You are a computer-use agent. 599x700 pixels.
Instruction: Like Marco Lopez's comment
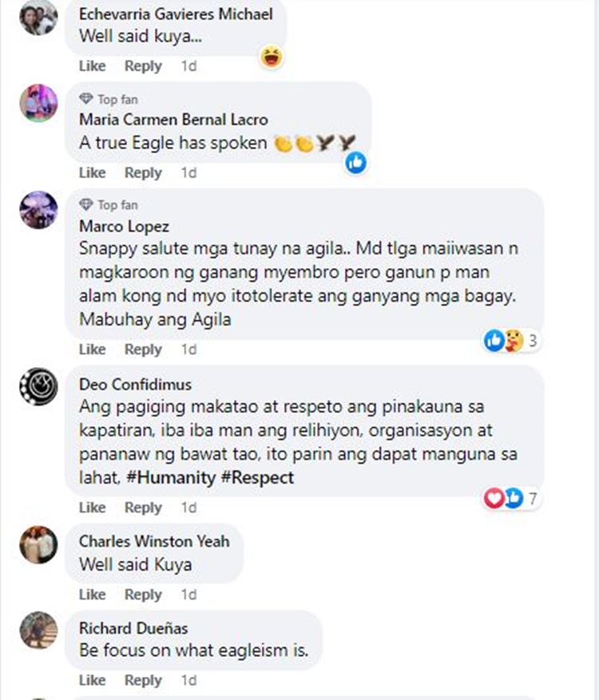tap(93, 349)
